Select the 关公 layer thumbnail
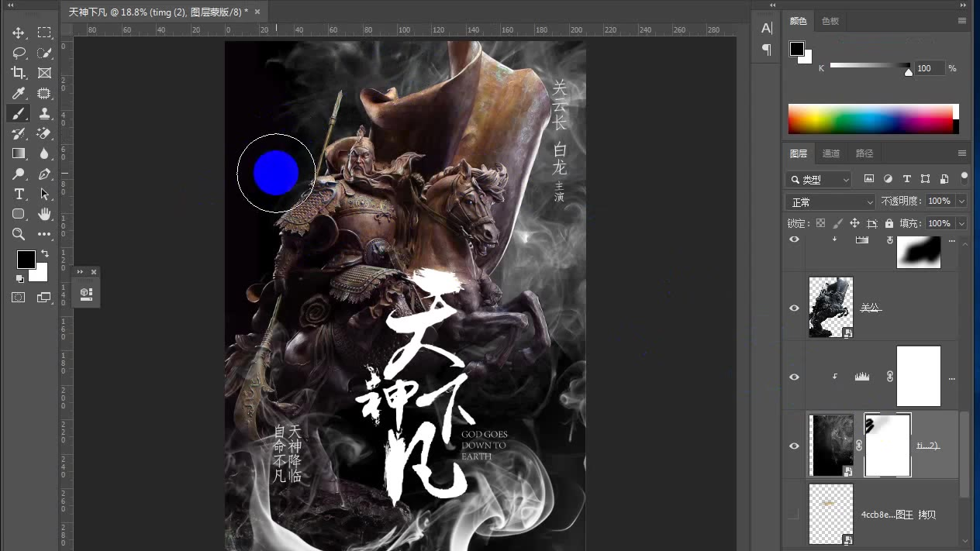 (830, 307)
